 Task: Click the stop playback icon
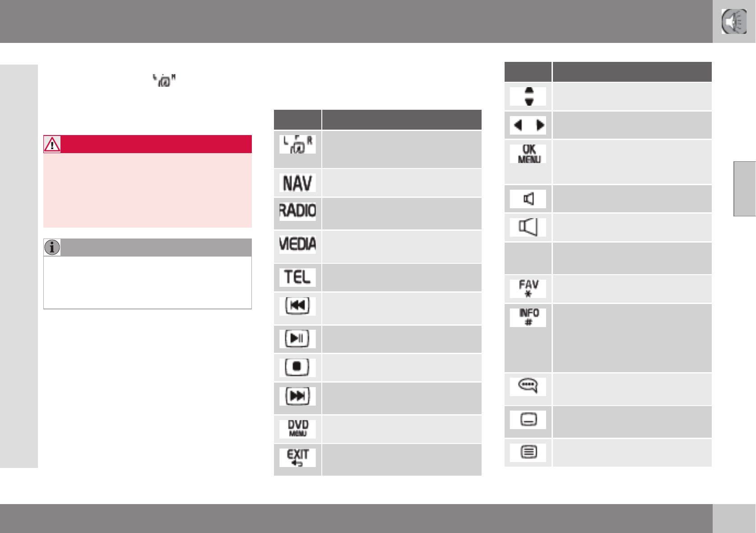click(x=297, y=367)
